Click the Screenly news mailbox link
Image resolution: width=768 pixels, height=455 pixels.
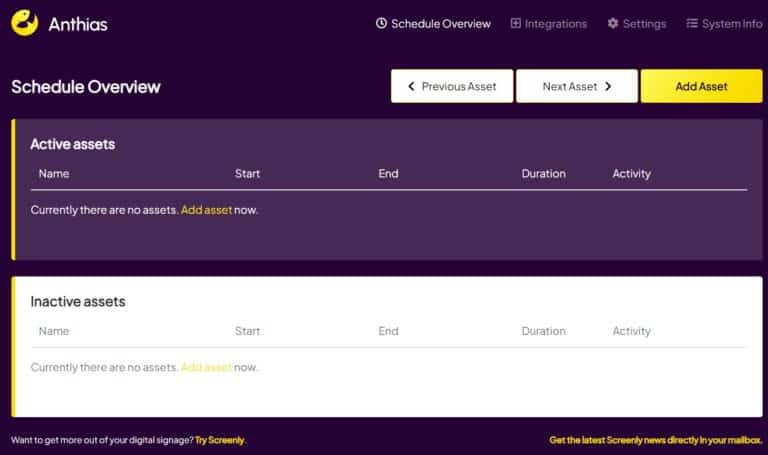click(655, 440)
